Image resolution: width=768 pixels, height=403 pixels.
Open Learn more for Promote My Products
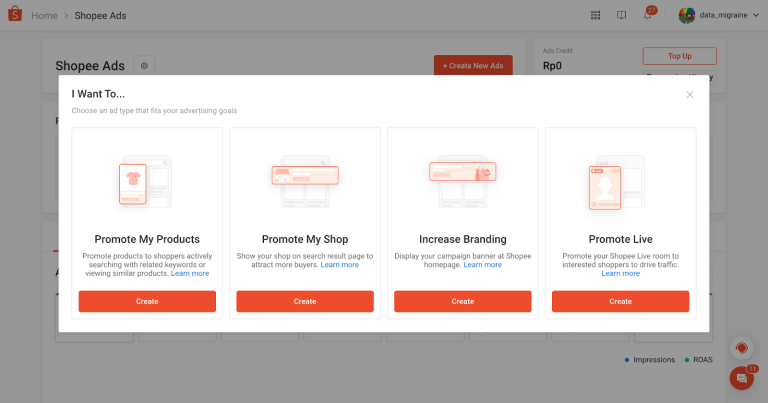coord(190,273)
